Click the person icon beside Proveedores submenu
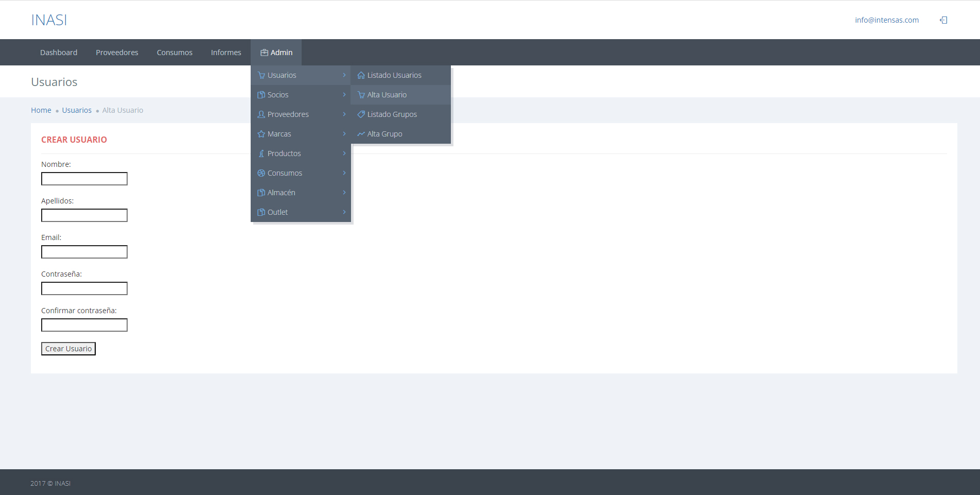The image size is (980, 495). coord(261,114)
